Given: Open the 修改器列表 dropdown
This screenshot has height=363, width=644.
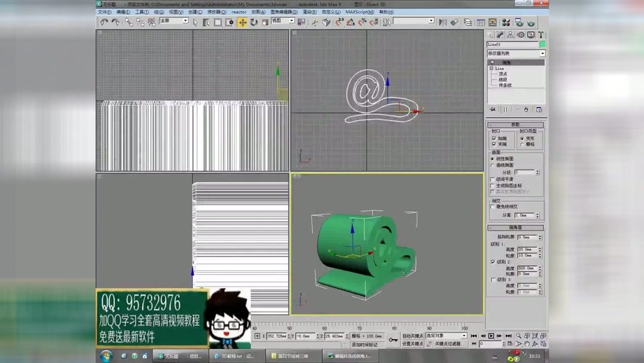Looking at the screenshot, I should (x=541, y=53).
